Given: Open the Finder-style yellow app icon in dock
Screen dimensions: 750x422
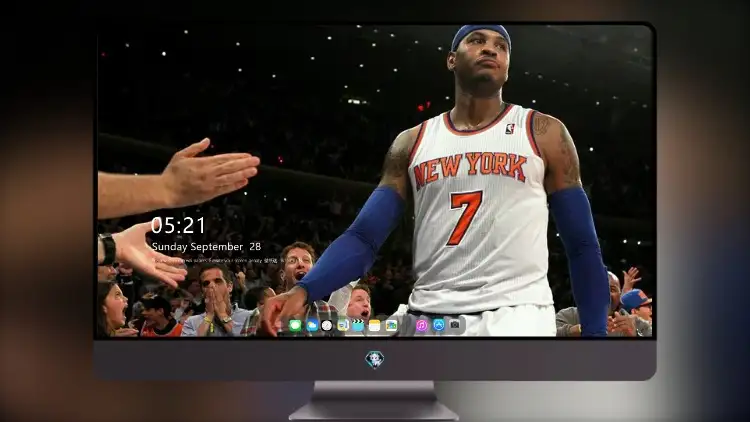Looking at the screenshot, I should coord(343,325).
